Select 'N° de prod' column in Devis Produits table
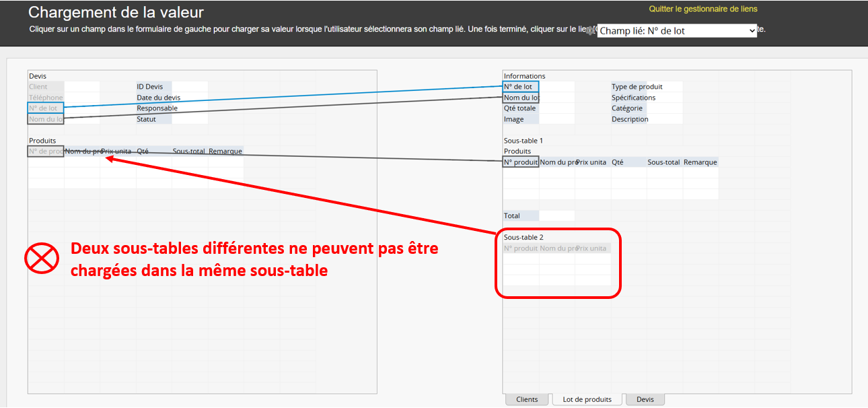868x408 pixels. tap(46, 151)
